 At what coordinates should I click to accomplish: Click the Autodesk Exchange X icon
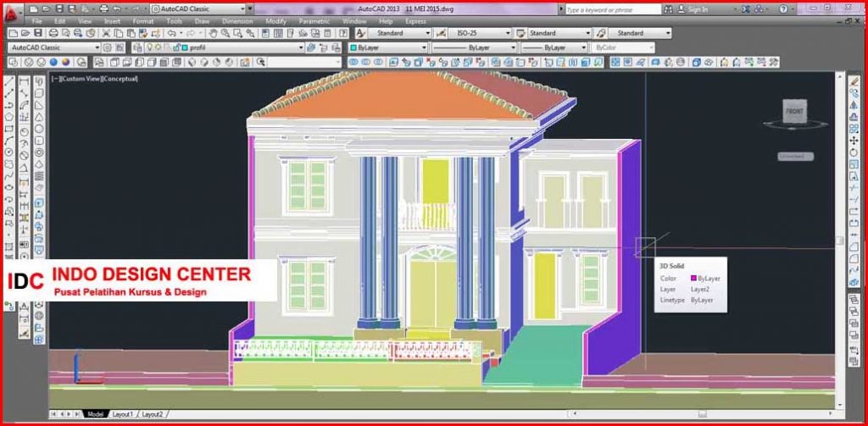point(746,9)
